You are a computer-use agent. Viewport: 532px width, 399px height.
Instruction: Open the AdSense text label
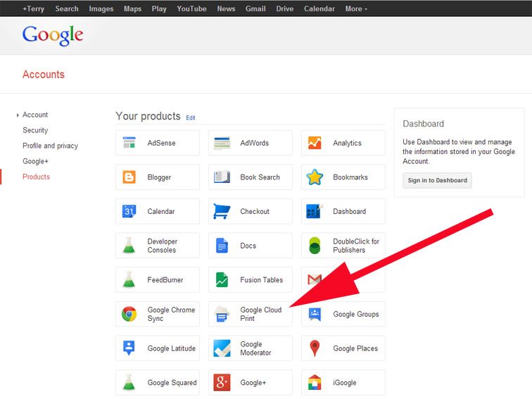point(162,143)
